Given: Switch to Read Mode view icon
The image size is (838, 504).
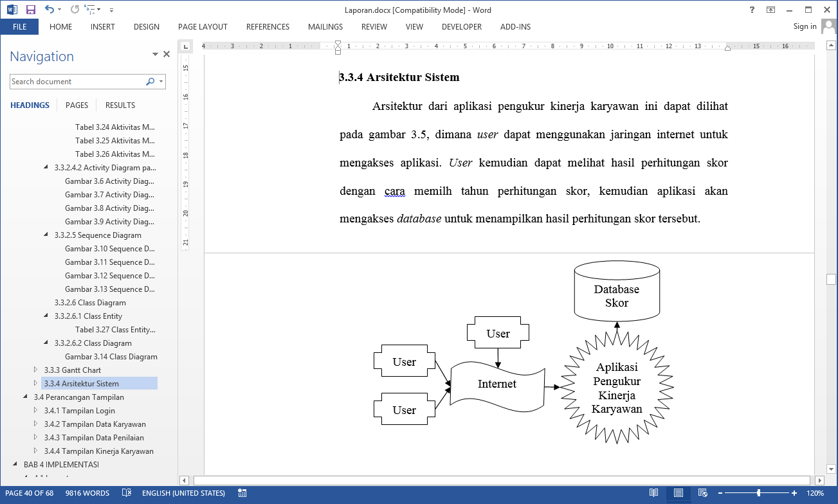Looking at the screenshot, I should pos(654,493).
